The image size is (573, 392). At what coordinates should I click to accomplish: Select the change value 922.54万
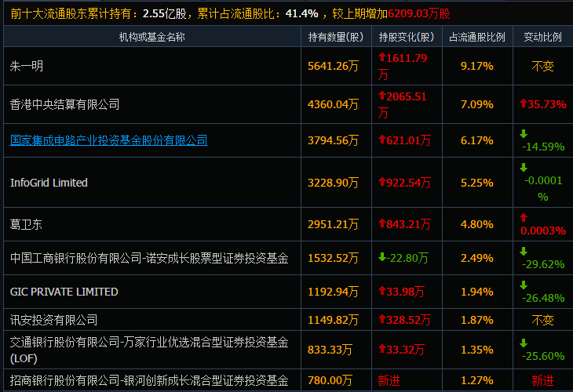coord(404,183)
